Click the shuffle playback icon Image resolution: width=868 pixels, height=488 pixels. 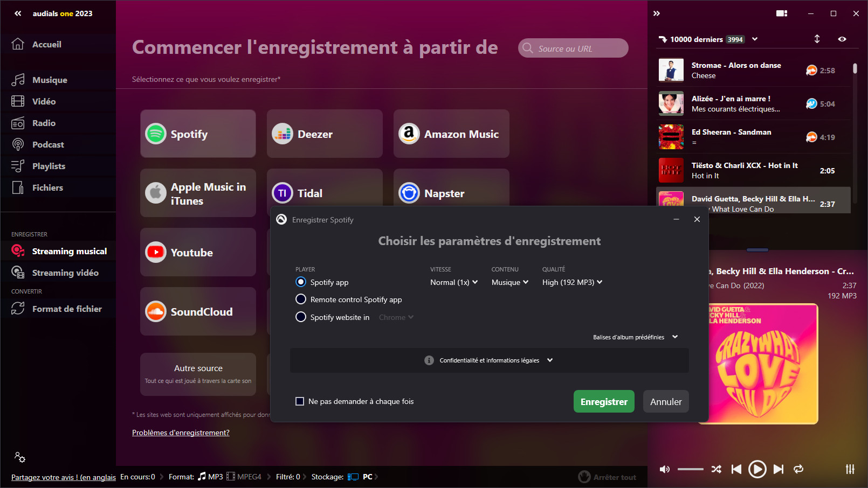point(716,469)
